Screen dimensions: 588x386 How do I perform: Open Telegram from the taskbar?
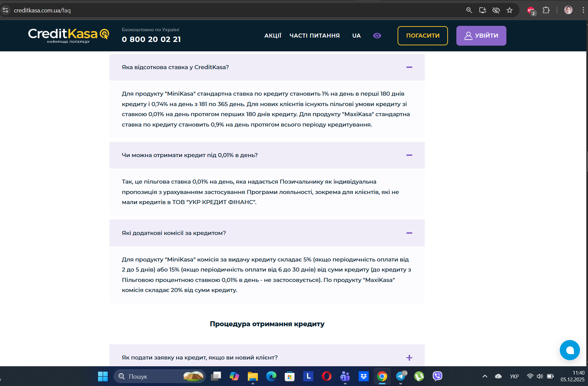click(x=401, y=376)
